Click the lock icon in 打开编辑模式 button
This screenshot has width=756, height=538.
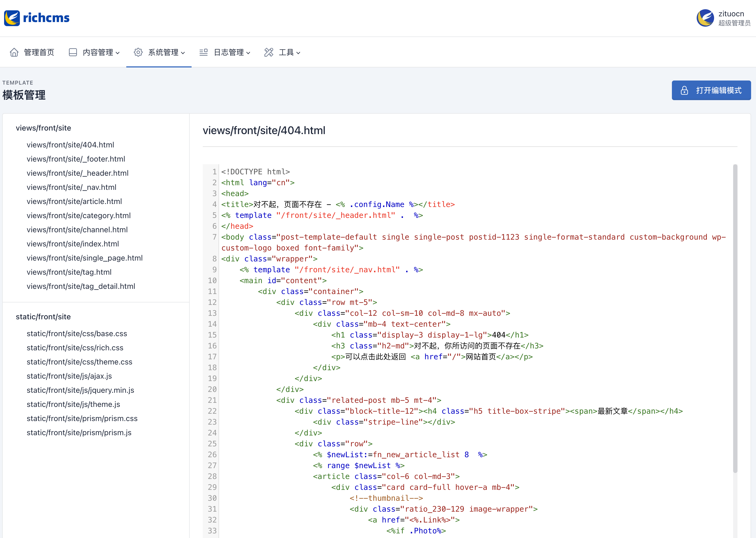[684, 91]
